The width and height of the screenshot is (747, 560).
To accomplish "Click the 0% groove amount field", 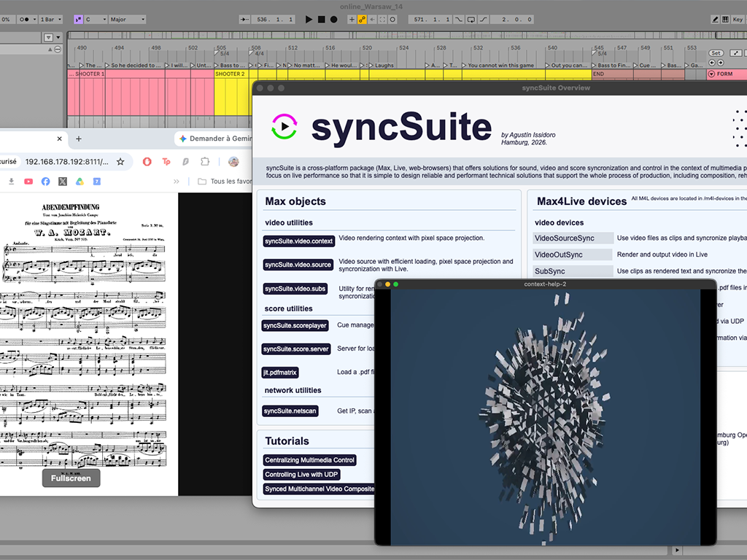I will (7, 20).
